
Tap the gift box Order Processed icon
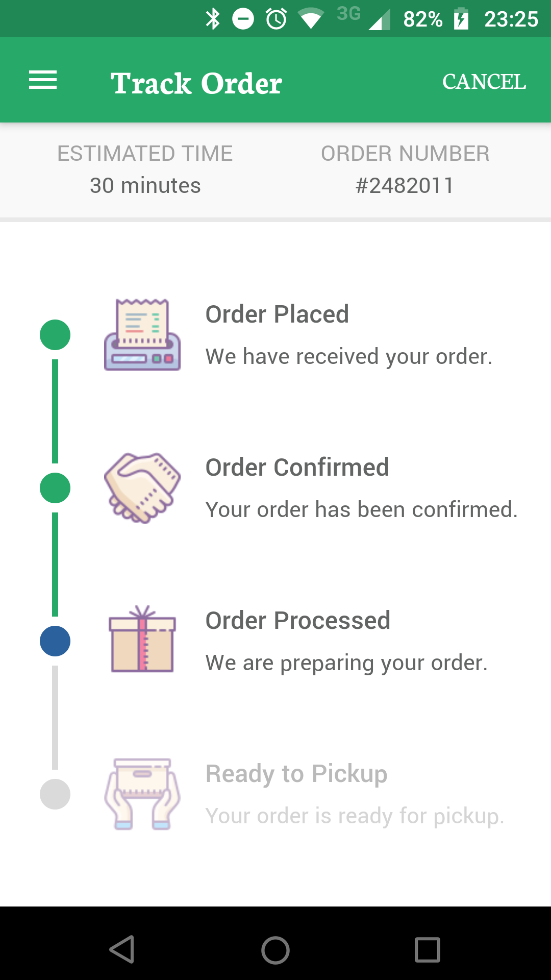point(142,639)
